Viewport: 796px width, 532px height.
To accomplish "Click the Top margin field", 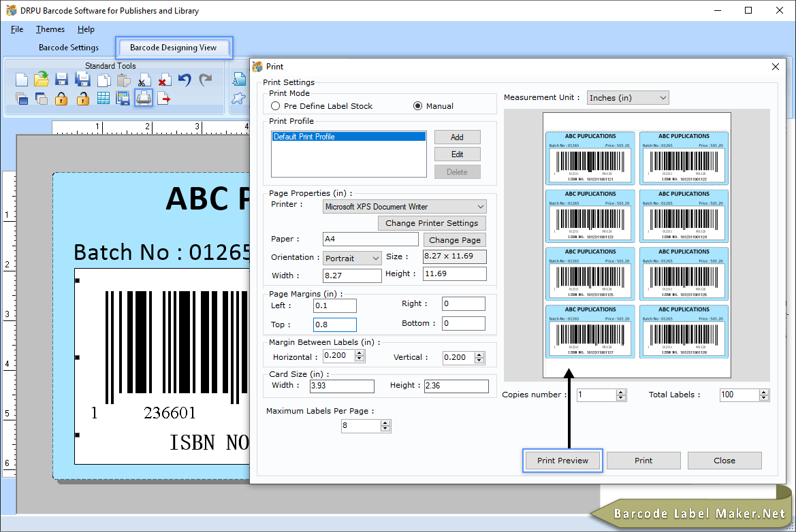I will pos(335,325).
